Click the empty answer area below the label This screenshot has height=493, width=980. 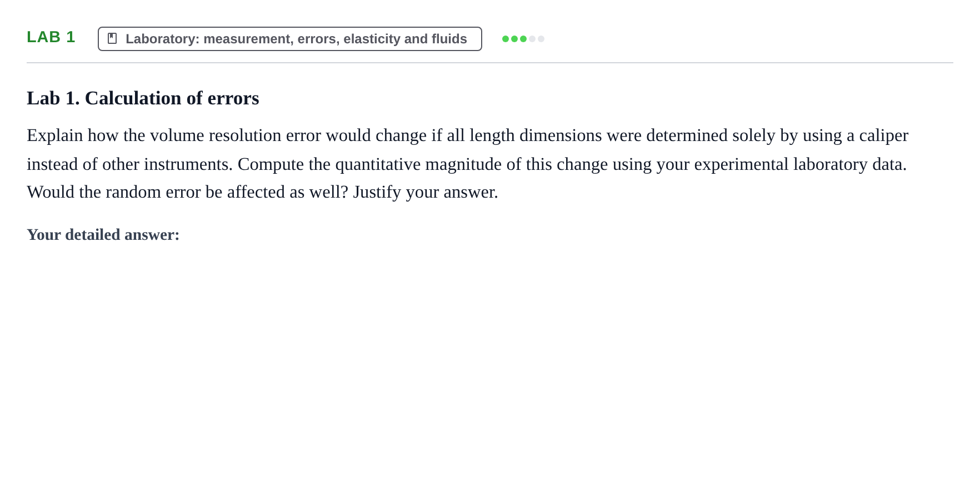[x=489, y=361]
